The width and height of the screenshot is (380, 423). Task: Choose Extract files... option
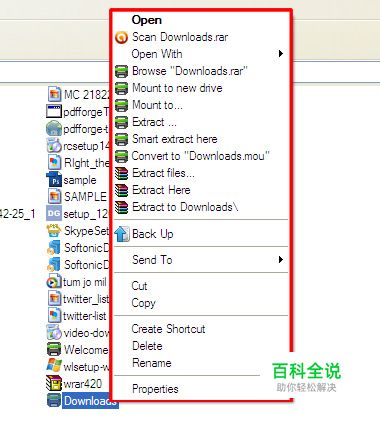pyautogui.click(x=163, y=173)
